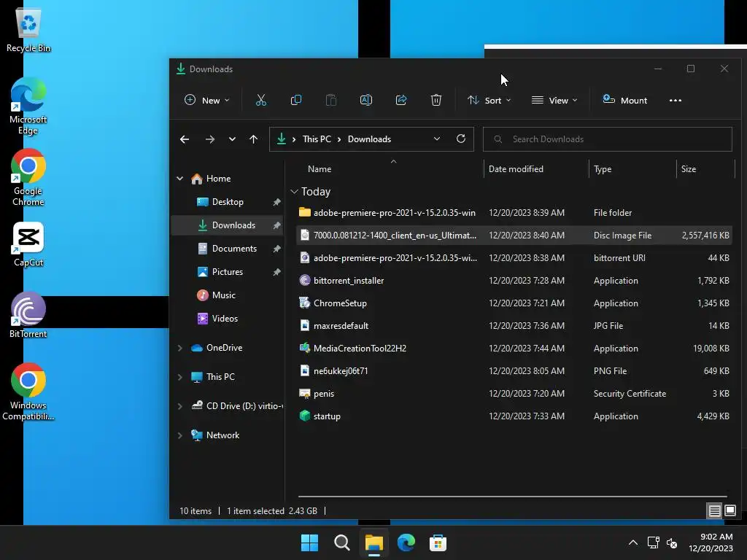Open the Windows Start button
747x560 pixels.
[x=309, y=542]
